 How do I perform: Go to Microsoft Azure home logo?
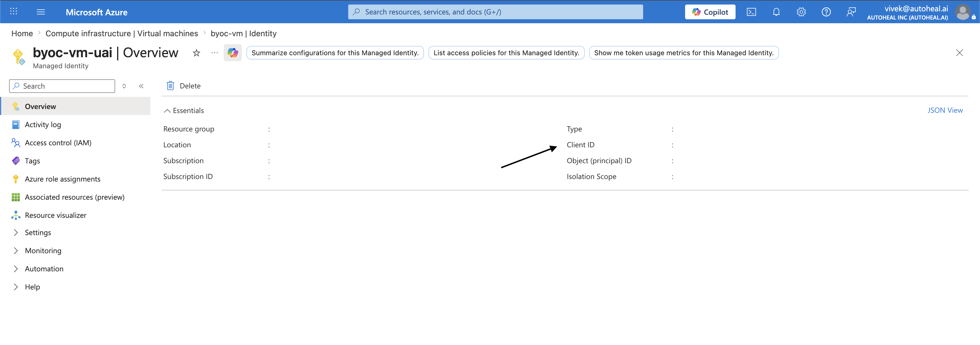(x=96, y=12)
